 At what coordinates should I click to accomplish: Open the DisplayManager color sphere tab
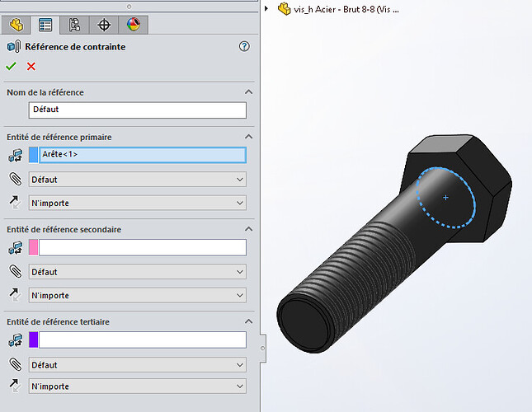(x=133, y=24)
